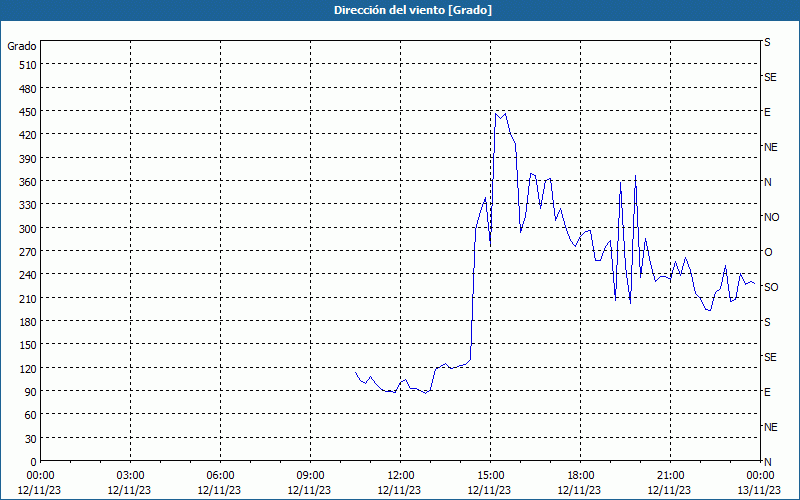The image size is (800, 500).
Task: Click the 12/11/23 date beneath 15:00
Action: (489, 490)
